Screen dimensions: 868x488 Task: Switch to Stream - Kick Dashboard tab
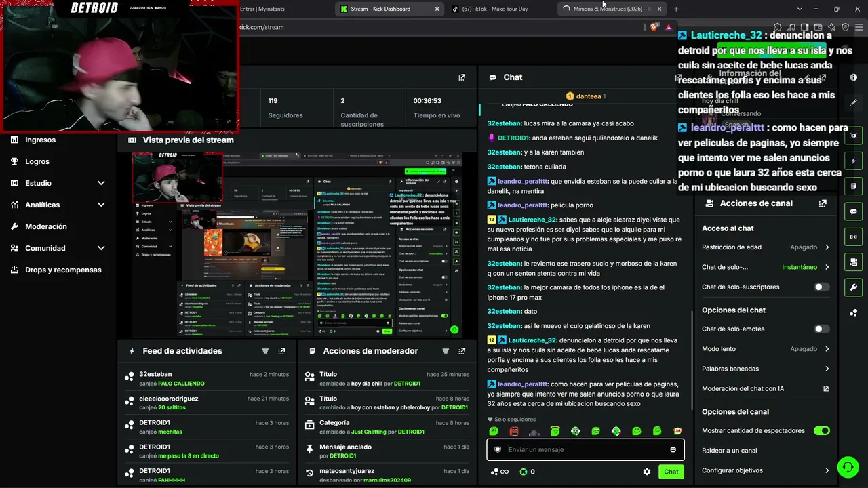(x=389, y=9)
